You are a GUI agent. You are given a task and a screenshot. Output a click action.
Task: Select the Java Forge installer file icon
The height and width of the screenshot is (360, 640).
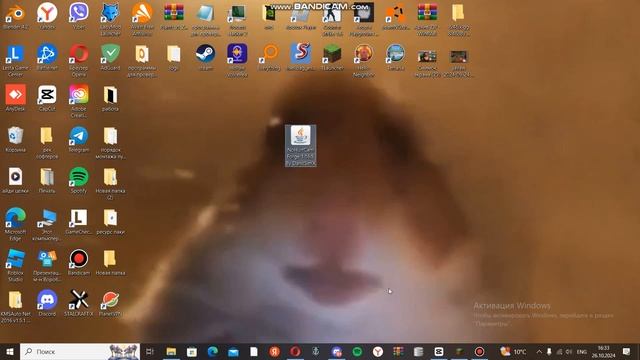point(300,145)
